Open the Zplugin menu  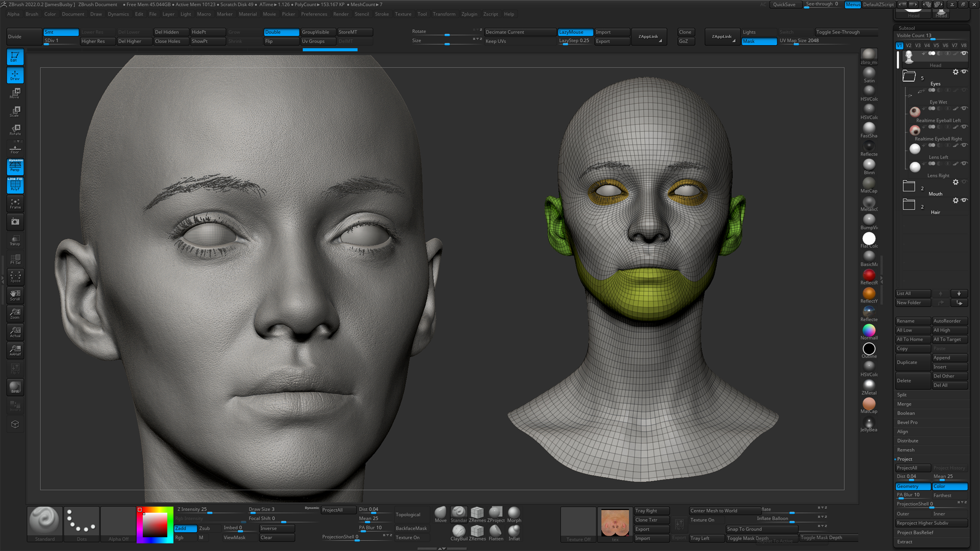click(x=469, y=14)
